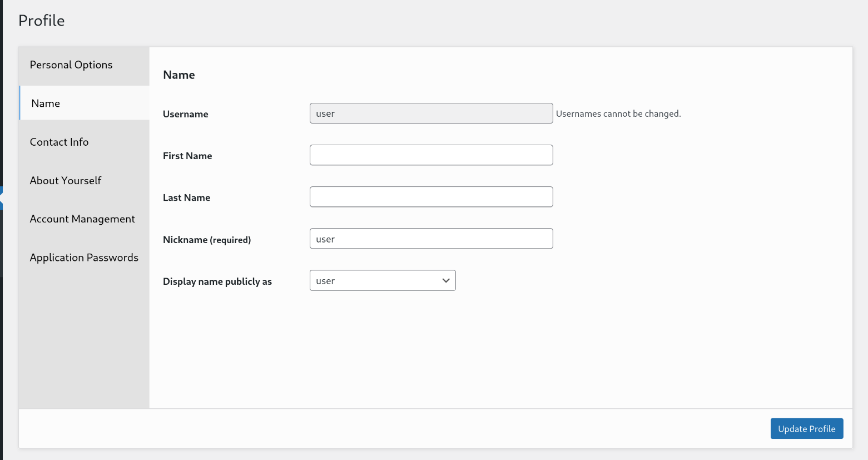This screenshot has width=868, height=460.
Task: Click the First Name label
Action: coord(187,156)
